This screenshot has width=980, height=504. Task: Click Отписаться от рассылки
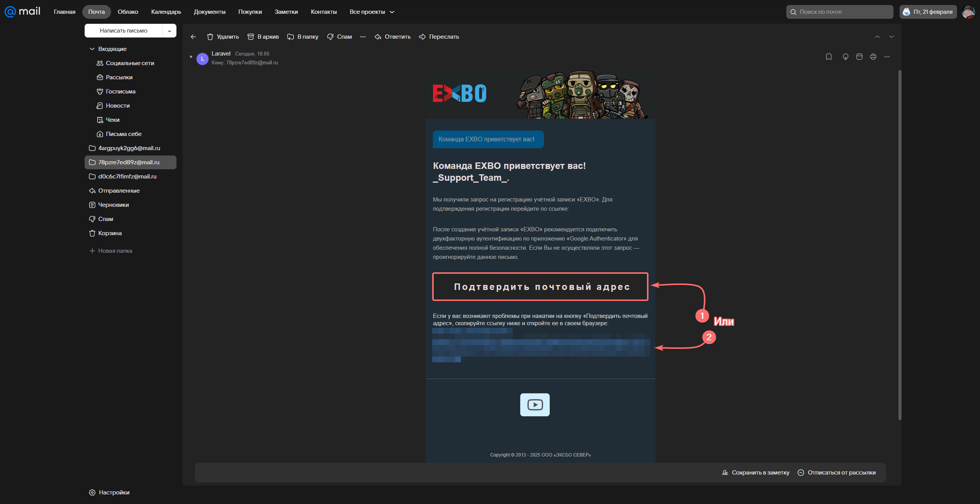coord(837,473)
